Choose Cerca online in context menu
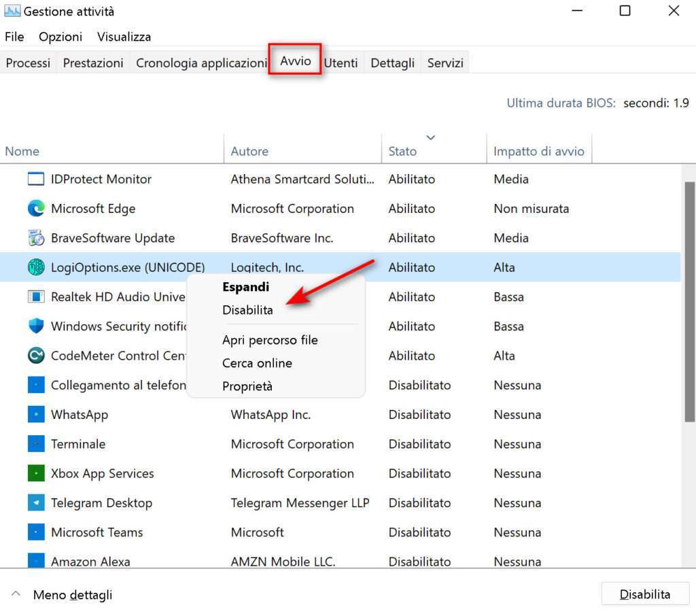696x616 pixels. (257, 363)
